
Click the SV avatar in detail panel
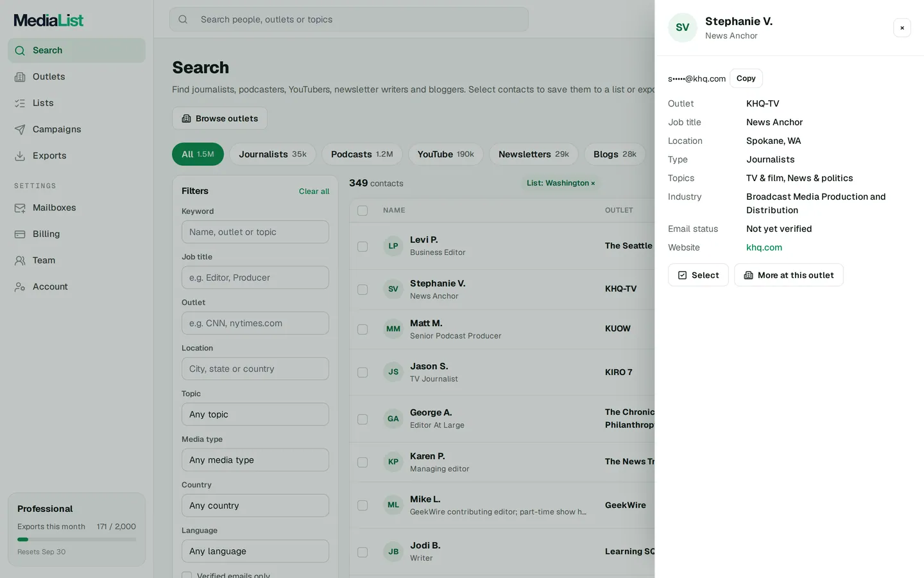[683, 28]
